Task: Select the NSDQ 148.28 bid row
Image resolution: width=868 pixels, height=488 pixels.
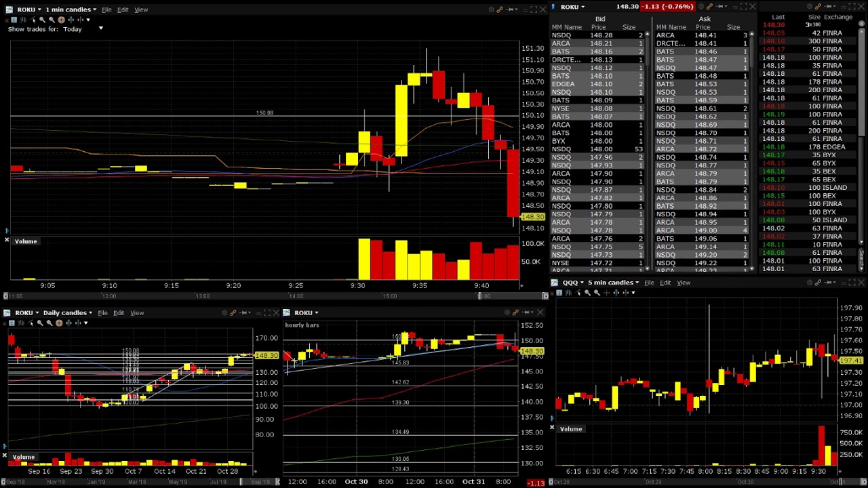Action: click(x=597, y=35)
